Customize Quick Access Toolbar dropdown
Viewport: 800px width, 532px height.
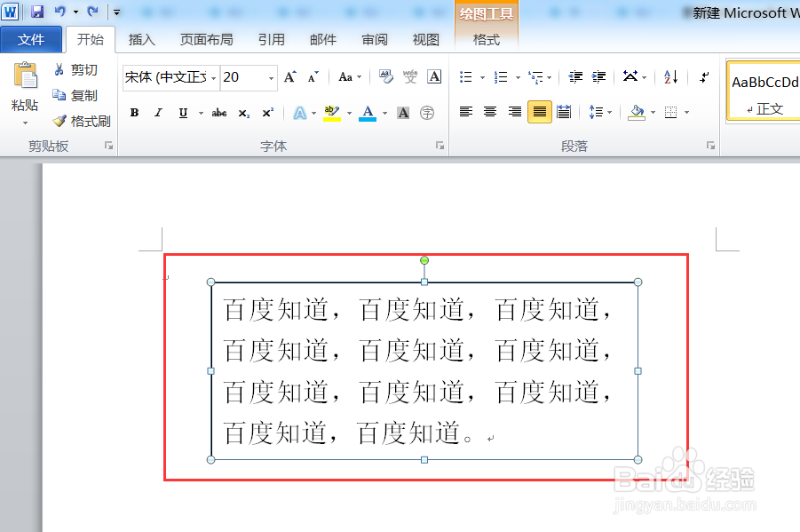[x=117, y=12]
